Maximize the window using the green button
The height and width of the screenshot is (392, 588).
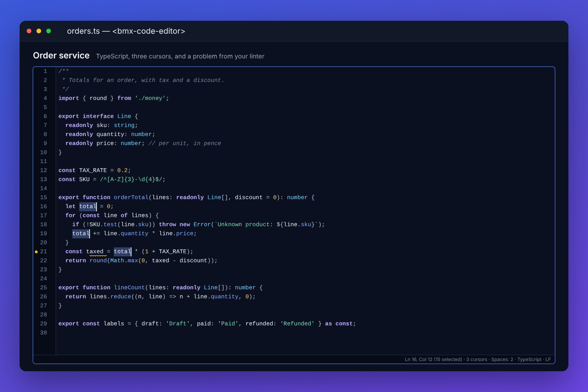(x=49, y=31)
